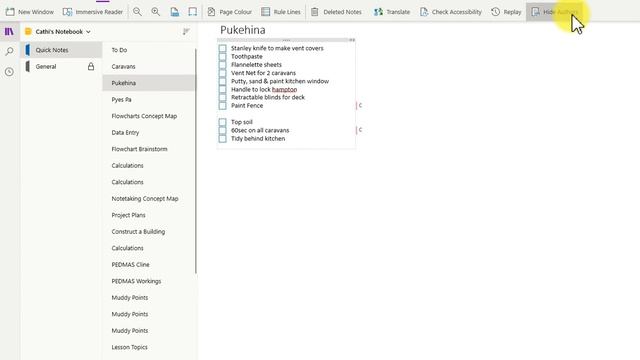Open the Project Plans page
The image size is (640, 360).
coord(149,215)
